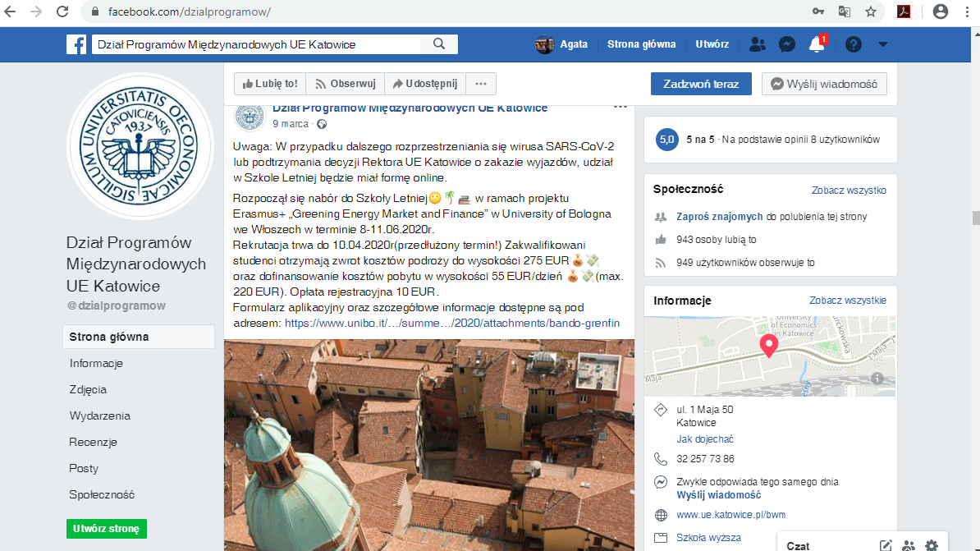This screenshot has height=551, width=980.
Task: Click the page vertical scrollbar thumb
Action: [976, 218]
